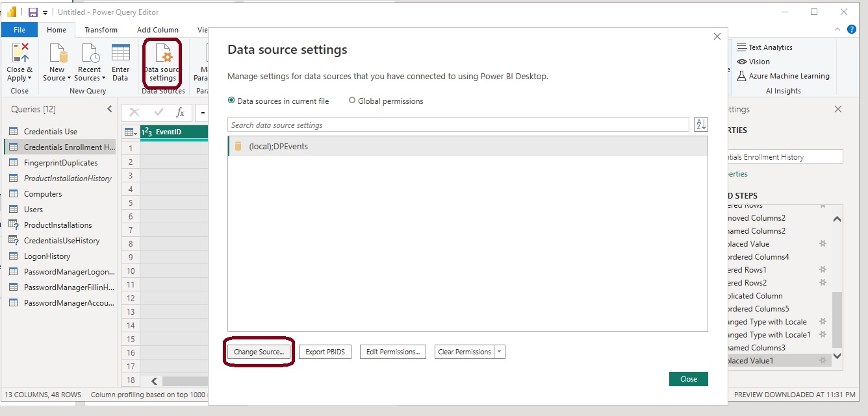
Task: Open the Recent Sources dropdown
Action: tap(89, 78)
